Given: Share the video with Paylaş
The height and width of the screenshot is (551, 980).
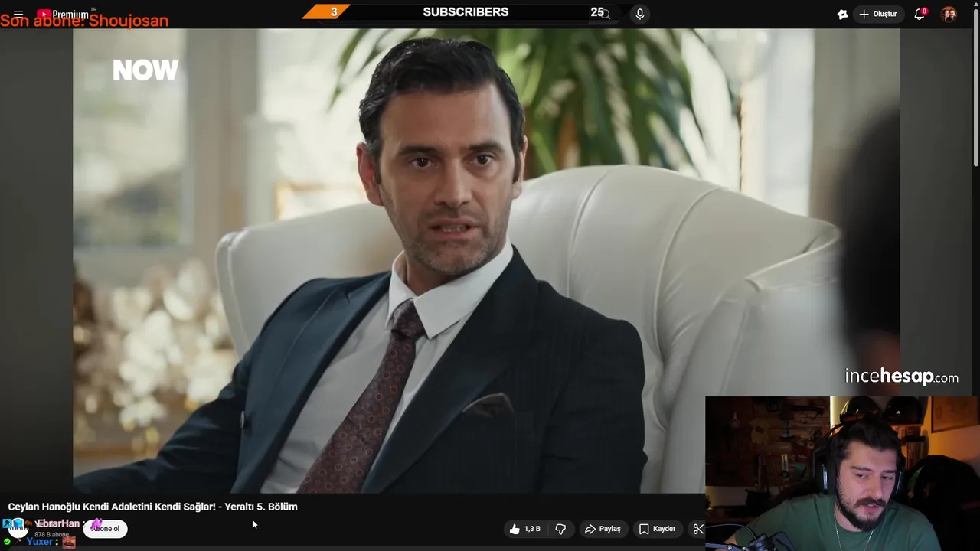Looking at the screenshot, I should [x=603, y=529].
